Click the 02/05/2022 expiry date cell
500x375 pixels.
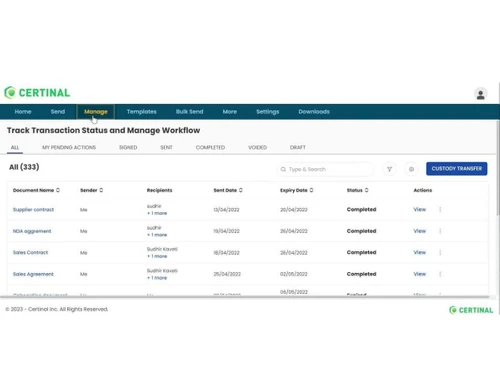[294, 274]
